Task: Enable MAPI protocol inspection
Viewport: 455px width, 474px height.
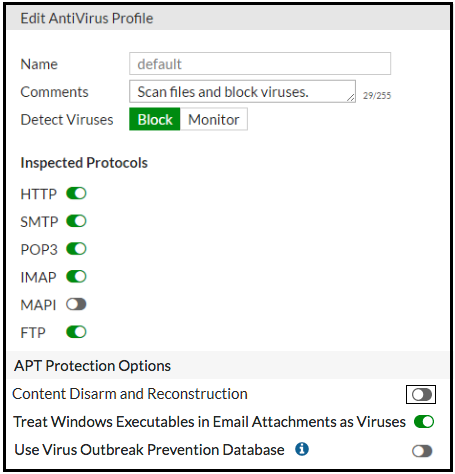Action: (76, 304)
